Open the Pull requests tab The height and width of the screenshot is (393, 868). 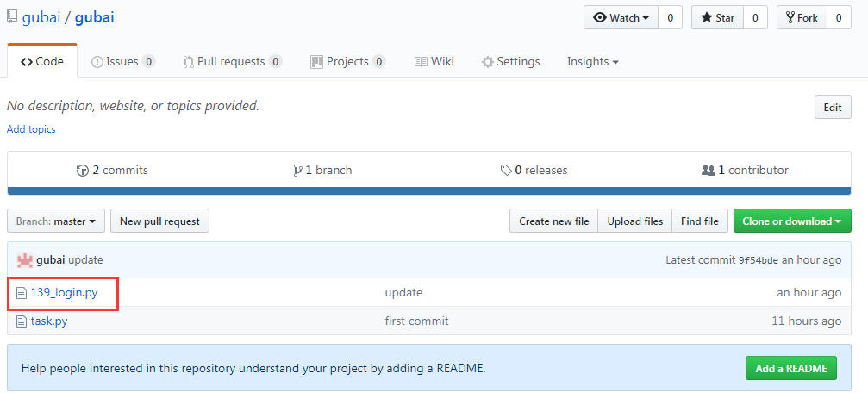tap(233, 61)
